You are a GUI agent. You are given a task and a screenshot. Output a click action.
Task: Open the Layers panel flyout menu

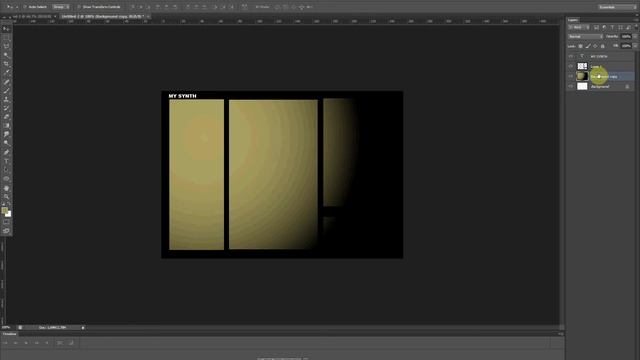pos(636,20)
